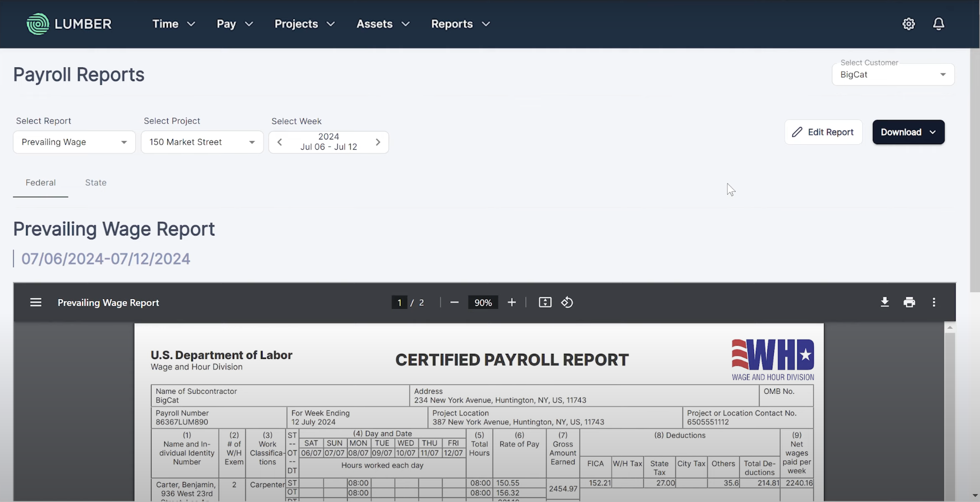Zoom out the PDF with minus icon
Viewport: 980px width, 502px height.
[x=454, y=302]
